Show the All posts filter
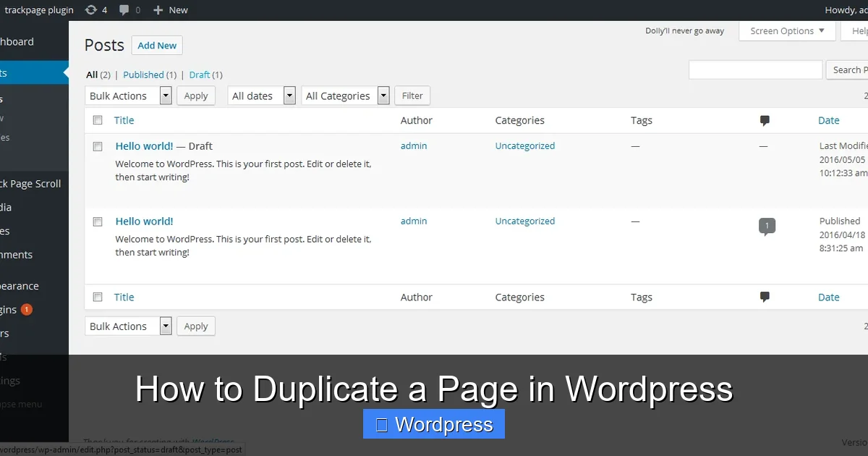 [x=92, y=75]
